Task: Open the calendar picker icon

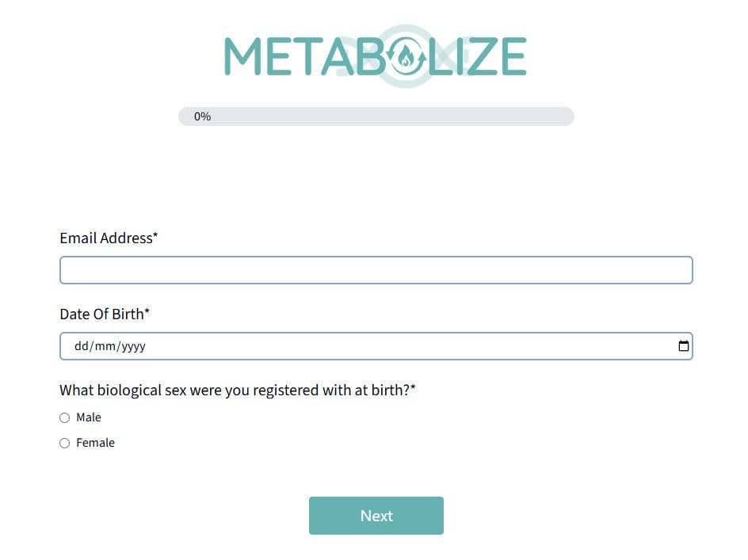Action: coord(683,346)
